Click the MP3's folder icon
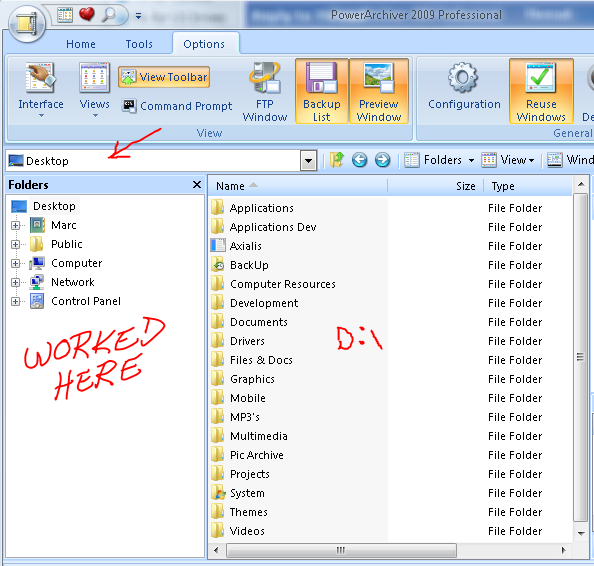The width and height of the screenshot is (594, 566). pyautogui.click(x=218, y=416)
